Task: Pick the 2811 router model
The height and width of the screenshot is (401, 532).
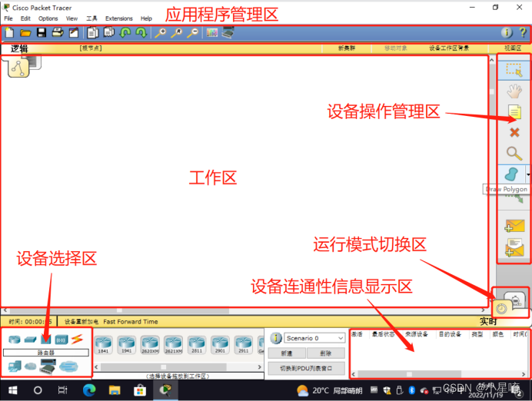Action: [197, 345]
